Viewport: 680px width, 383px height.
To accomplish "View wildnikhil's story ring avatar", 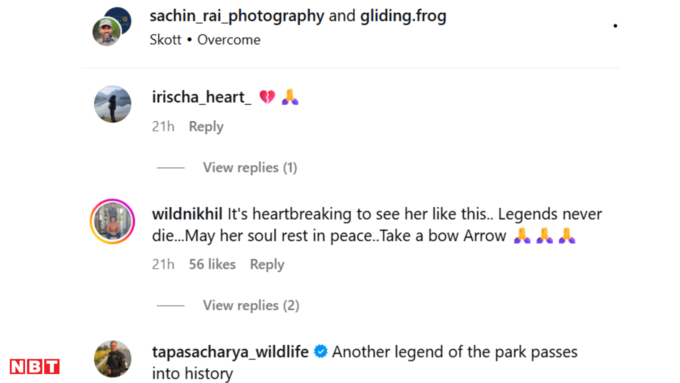I will coord(113,221).
